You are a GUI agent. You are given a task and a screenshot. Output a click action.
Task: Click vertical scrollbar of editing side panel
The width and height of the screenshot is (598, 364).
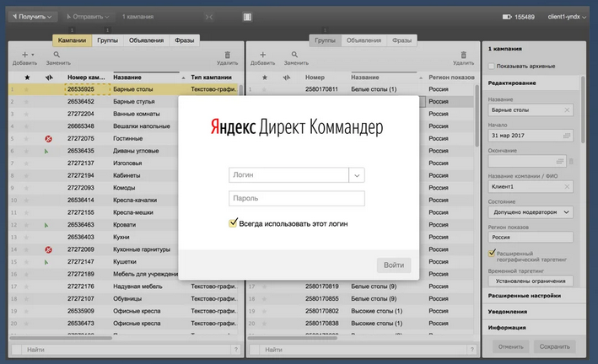pos(583,110)
